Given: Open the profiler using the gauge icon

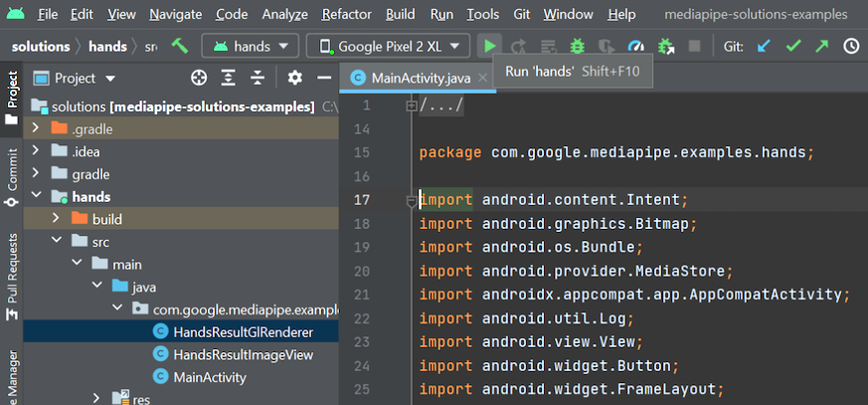Looking at the screenshot, I should (636, 46).
